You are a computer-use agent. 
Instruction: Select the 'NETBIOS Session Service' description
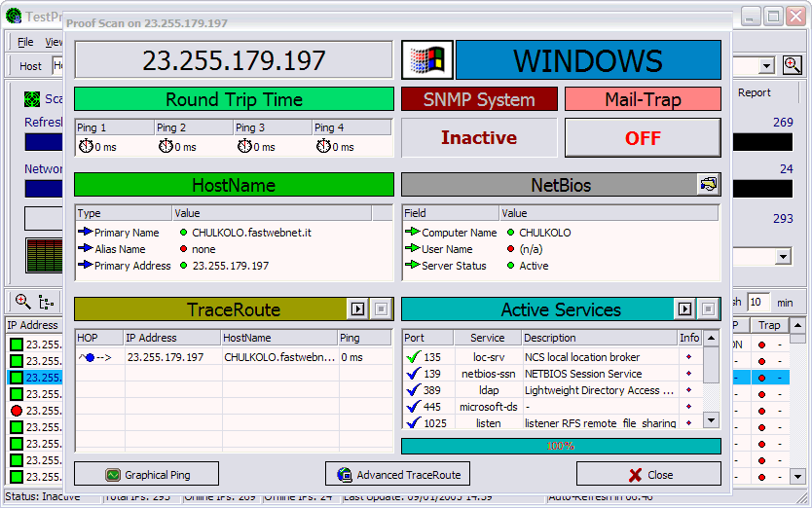(583, 374)
